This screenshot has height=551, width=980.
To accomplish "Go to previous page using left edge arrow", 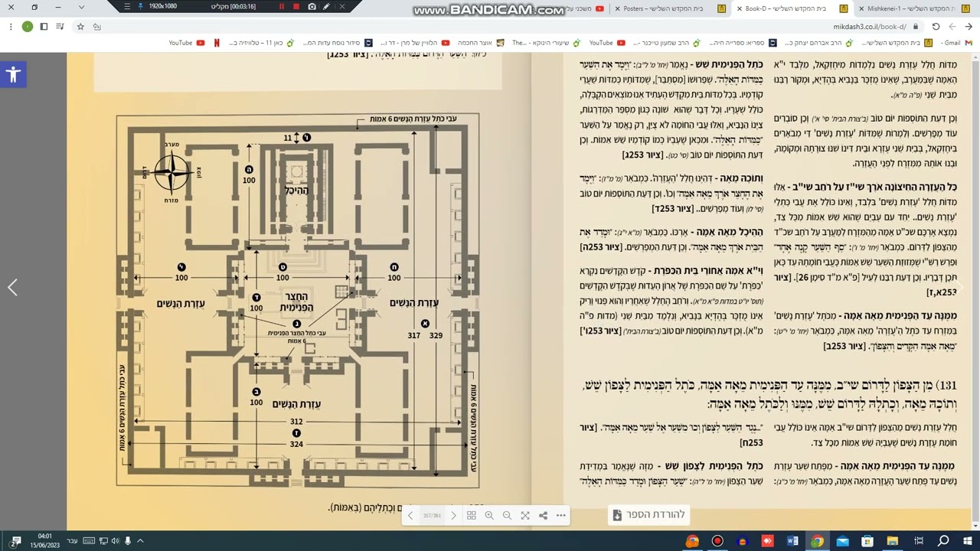I will click(x=12, y=287).
